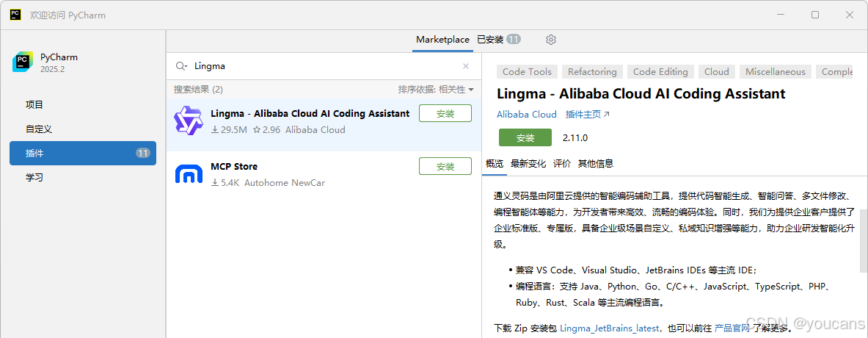Viewport: 868px width, 338px height.
Task: Select Lingma search result row
Action: (324, 125)
